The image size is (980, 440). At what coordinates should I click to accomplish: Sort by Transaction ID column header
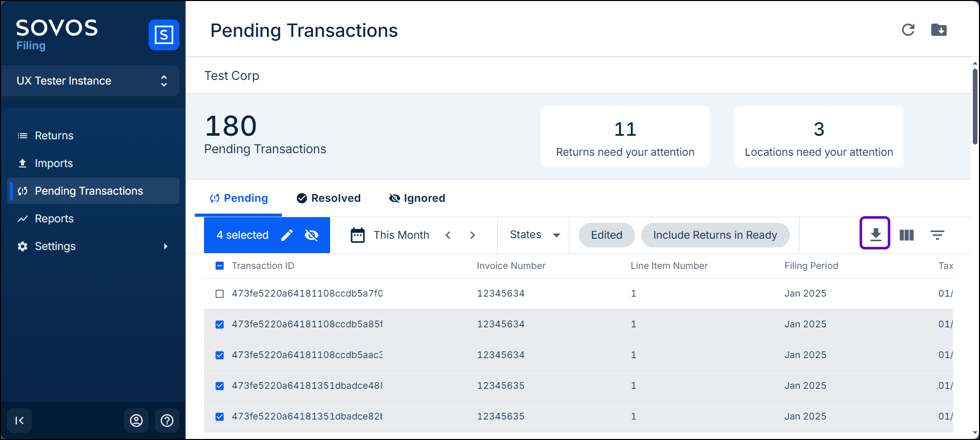tap(263, 266)
